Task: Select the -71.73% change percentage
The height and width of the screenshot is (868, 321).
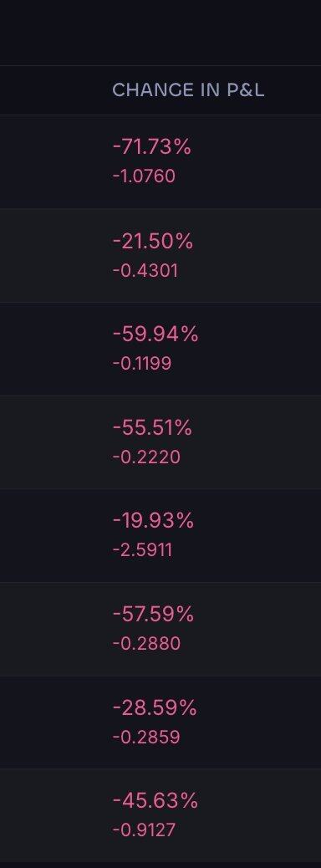Action: (151, 147)
